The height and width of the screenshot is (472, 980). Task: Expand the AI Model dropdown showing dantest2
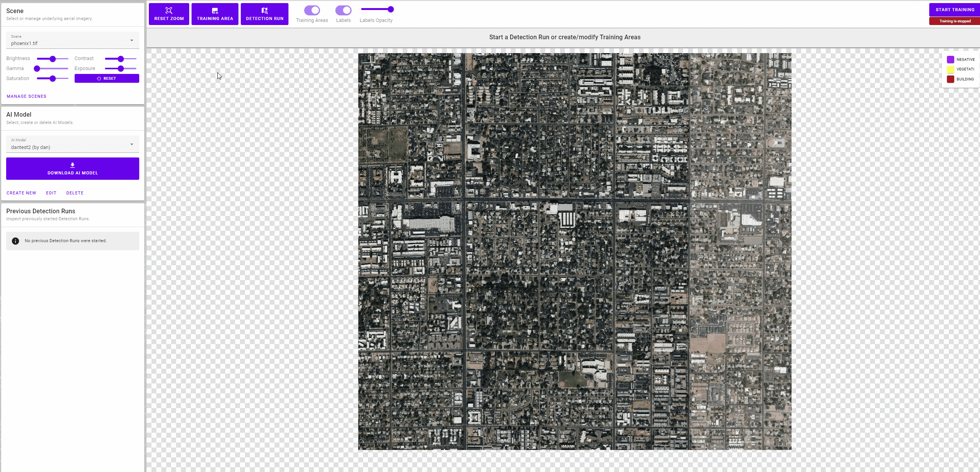(x=72, y=144)
